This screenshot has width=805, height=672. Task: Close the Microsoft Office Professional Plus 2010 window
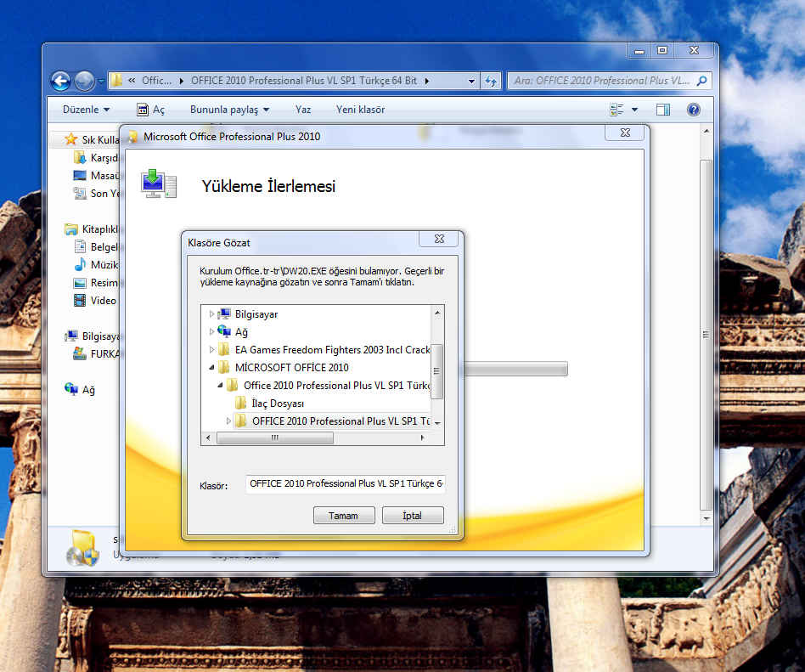click(625, 133)
